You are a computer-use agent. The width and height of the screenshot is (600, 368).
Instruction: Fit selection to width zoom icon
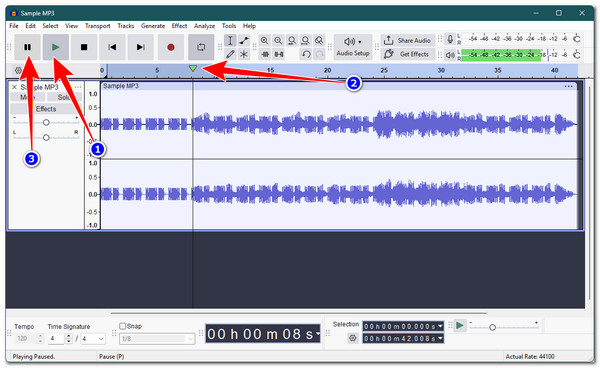click(x=292, y=41)
